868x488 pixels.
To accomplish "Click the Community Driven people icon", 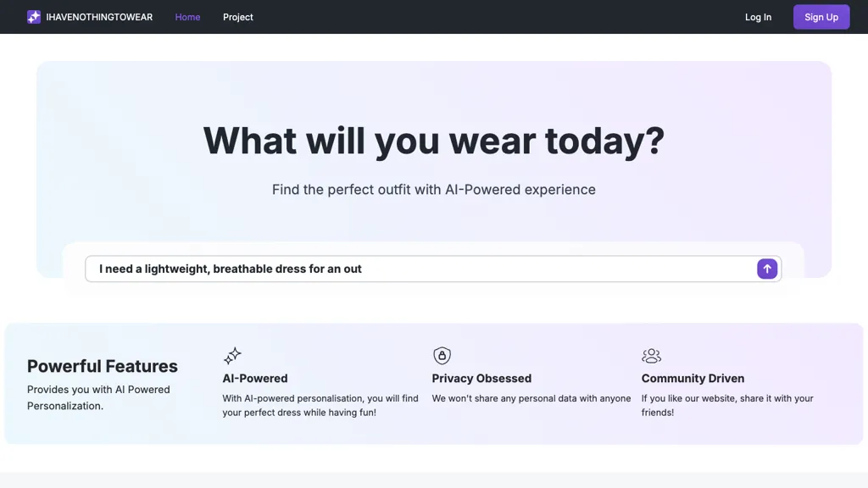I will tap(651, 356).
